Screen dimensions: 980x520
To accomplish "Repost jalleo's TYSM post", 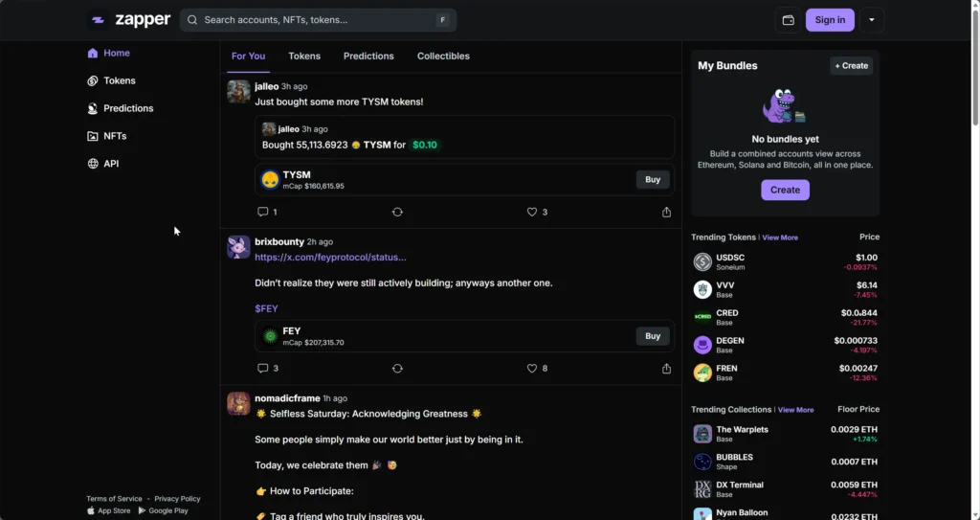I will click(x=397, y=213).
